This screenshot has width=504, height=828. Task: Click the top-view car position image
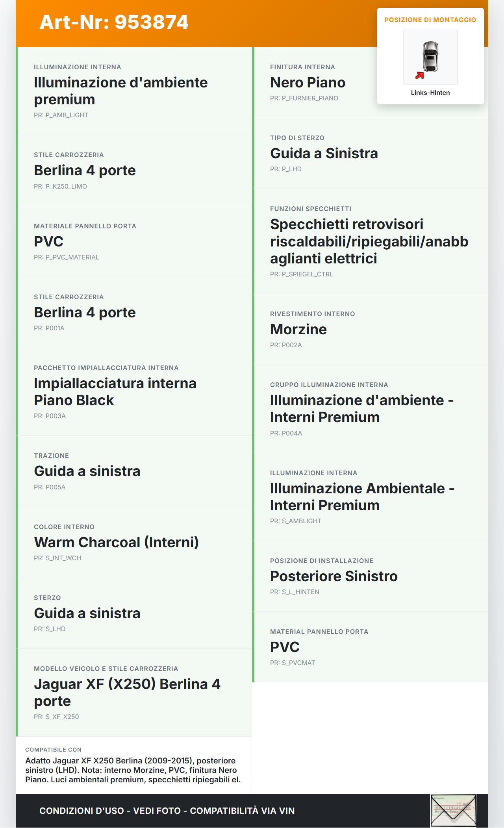pos(430,57)
